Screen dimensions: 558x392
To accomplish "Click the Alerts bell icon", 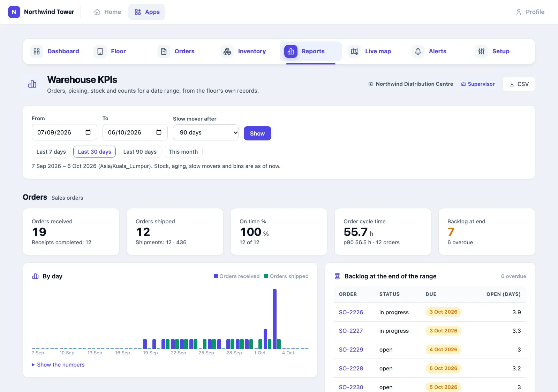I will pyautogui.click(x=418, y=52).
